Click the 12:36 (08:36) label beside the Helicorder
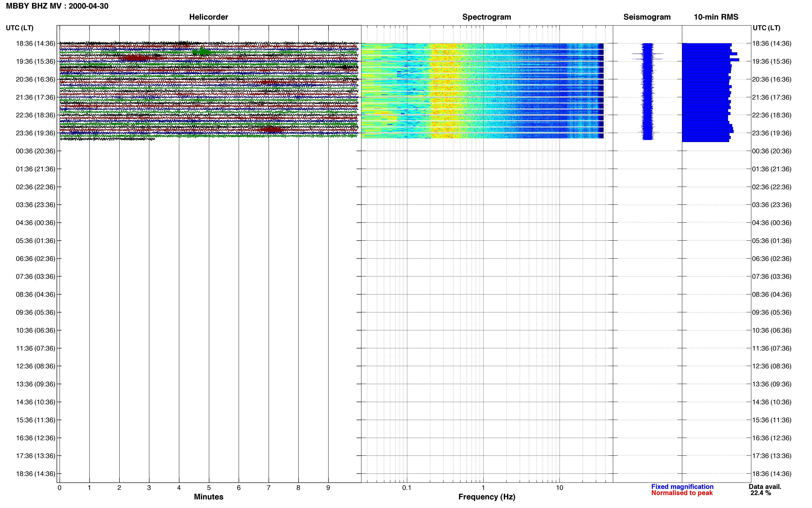The height and width of the screenshot is (508, 812). pyautogui.click(x=36, y=366)
